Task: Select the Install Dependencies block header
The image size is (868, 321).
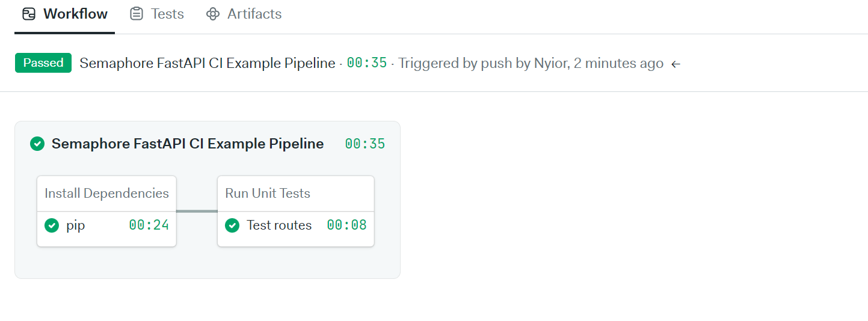Action: [106, 194]
